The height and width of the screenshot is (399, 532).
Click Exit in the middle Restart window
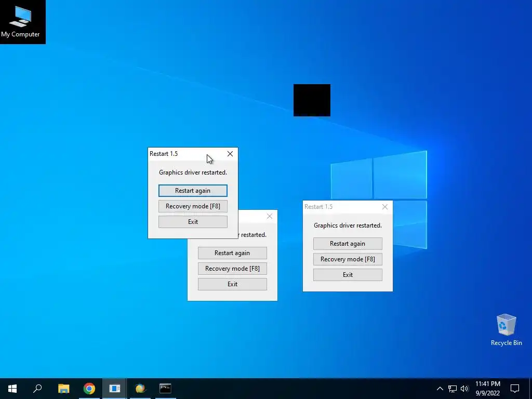232,284
